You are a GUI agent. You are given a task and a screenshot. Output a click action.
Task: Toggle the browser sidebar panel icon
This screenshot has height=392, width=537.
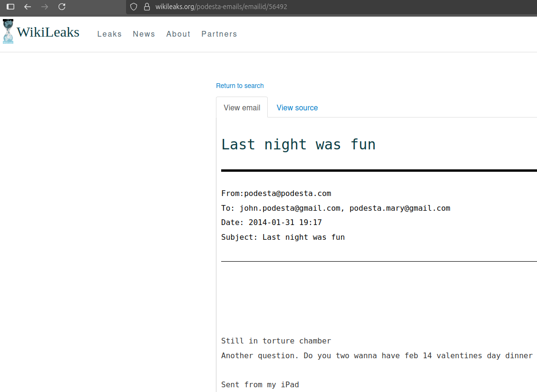10,7
